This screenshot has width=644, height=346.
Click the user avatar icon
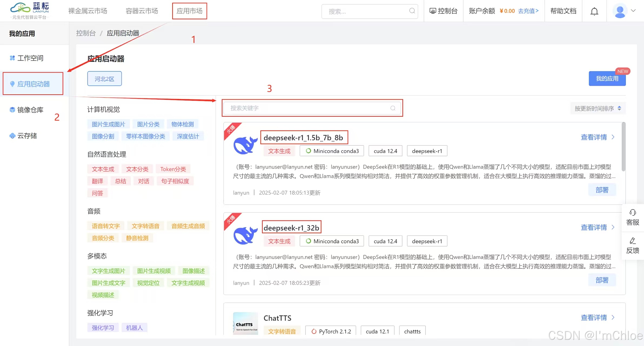619,11
